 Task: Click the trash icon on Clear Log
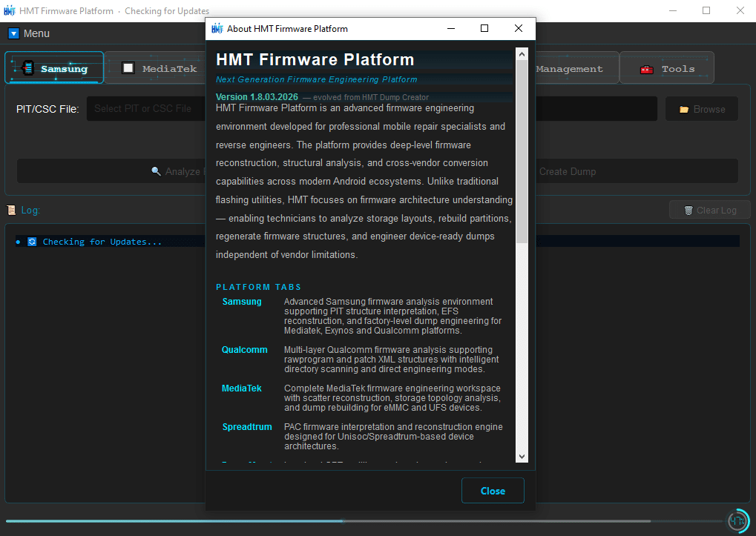688,211
